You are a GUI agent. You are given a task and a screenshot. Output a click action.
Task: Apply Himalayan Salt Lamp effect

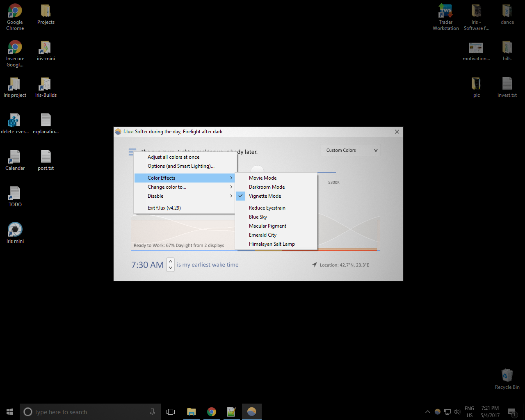click(x=276, y=244)
